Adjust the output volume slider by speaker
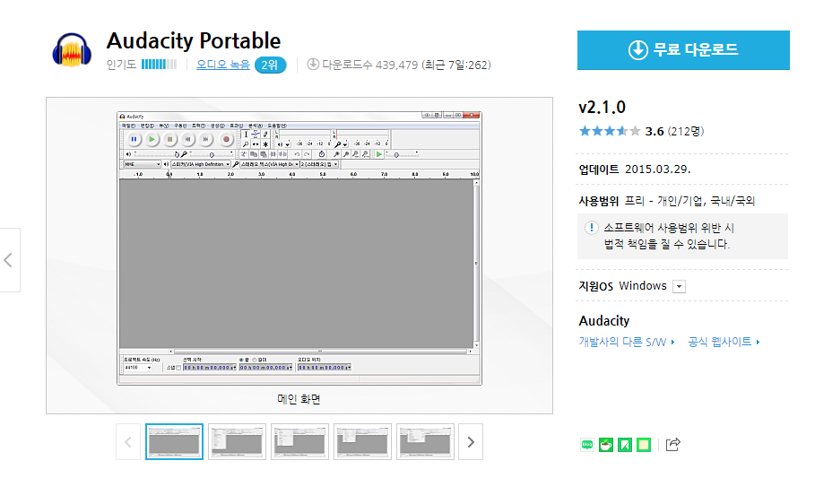This screenshot has height=504, width=815. [156, 154]
